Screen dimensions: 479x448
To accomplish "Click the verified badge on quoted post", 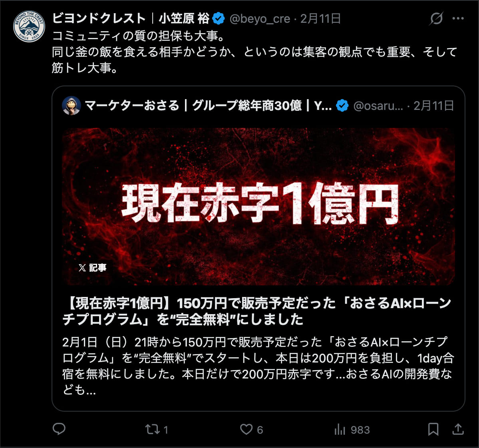I will pyautogui.click(x=342, y=106).
